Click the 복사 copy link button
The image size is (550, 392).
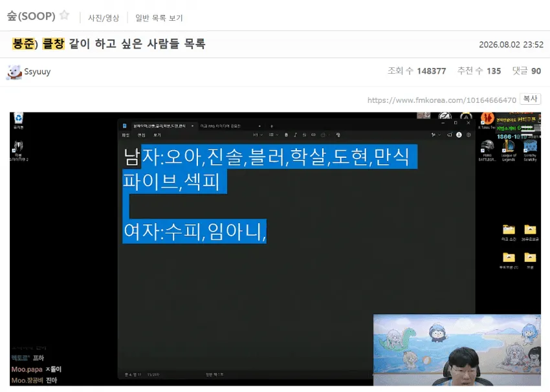point(530,99)
